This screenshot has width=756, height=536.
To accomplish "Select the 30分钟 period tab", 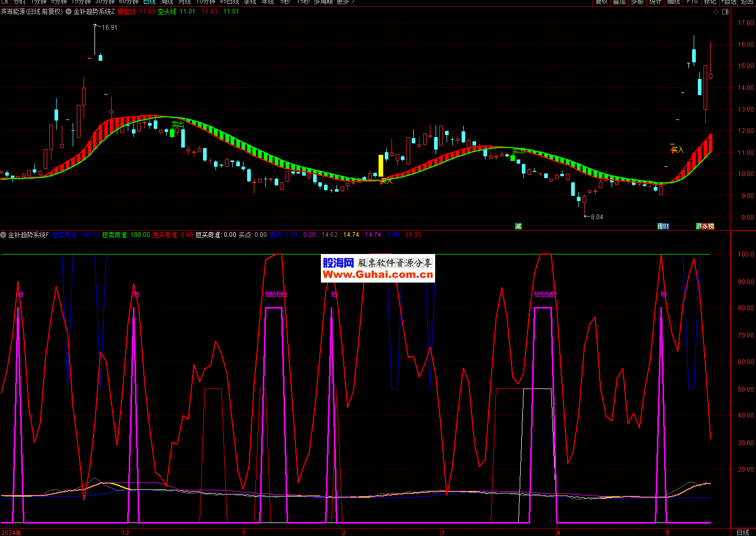I will click(x=105, y=2).
